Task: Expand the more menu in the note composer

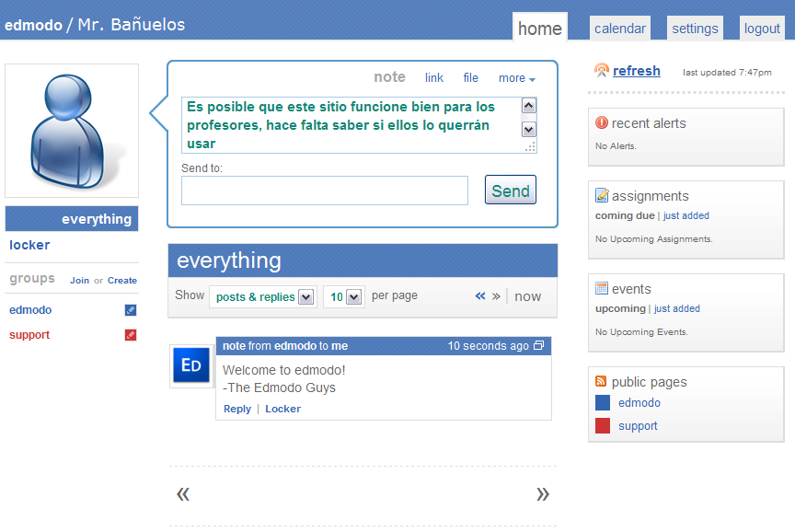Action: [x=516, y=78]
